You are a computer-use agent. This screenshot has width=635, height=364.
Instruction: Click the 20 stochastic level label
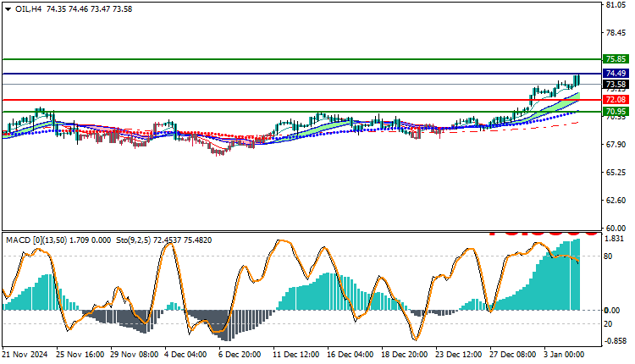point(608,324)
